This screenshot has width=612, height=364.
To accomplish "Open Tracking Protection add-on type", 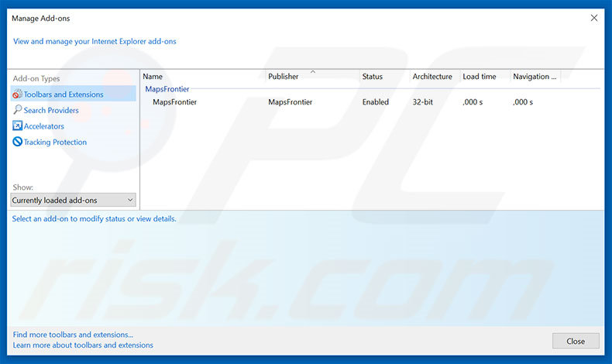I will tap(55, 143).
